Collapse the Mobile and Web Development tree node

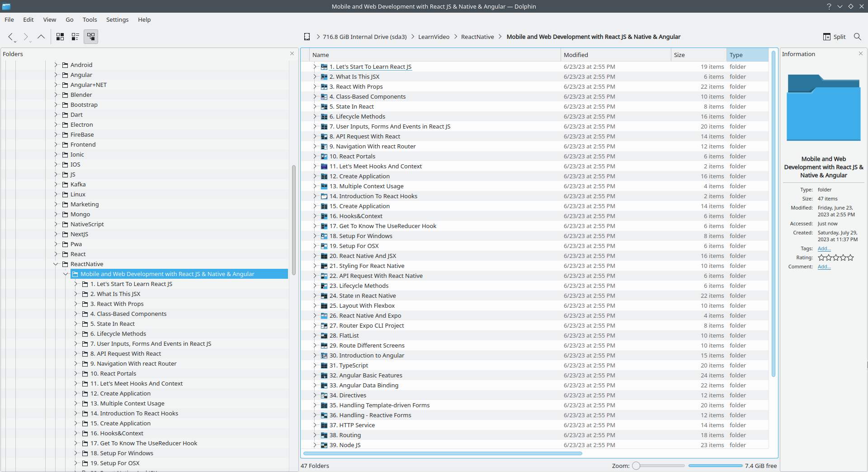66,274
